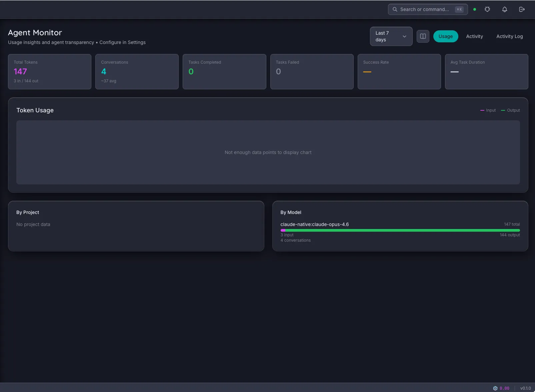Click the '~37 avg' text

click(x=109, y=81)
